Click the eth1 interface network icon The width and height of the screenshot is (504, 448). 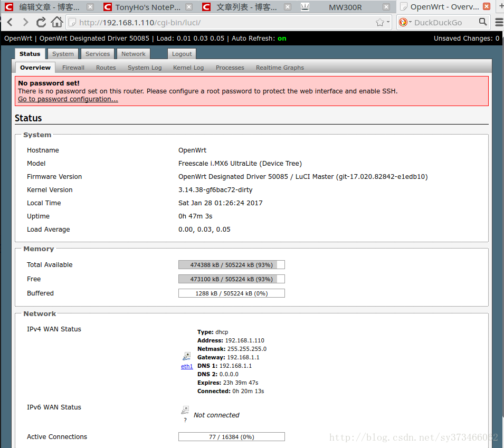coord(187,356)
